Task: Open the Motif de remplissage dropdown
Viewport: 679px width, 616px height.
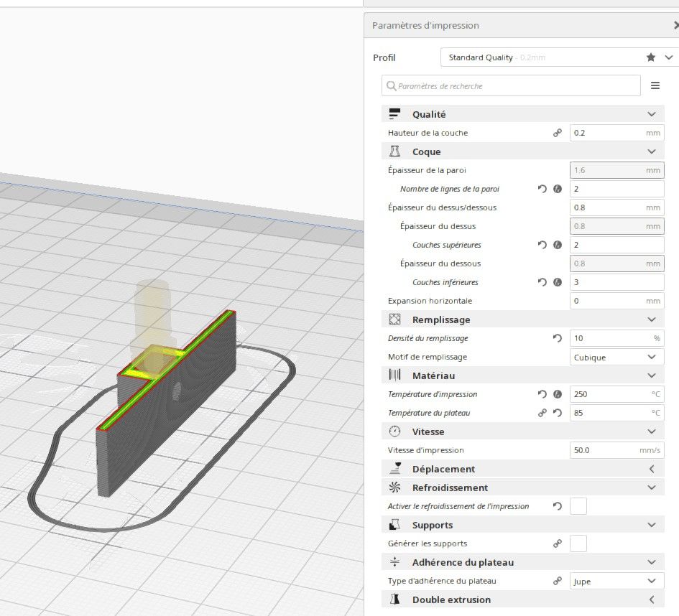Action: click(x=616, y=358)
